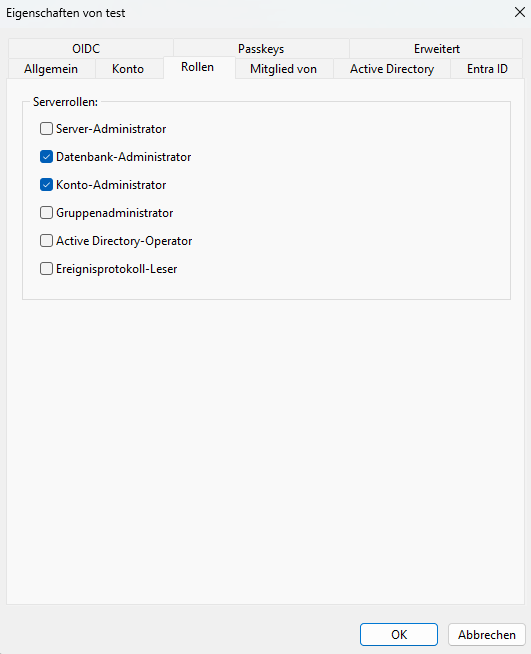Click the Eigenschaften von test title text
531x654 pixels.
coord(65,13)
